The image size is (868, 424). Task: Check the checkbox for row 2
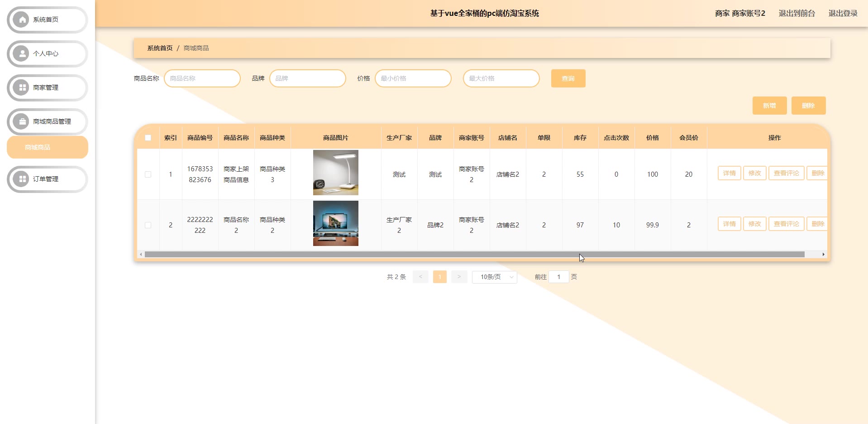click(x=148, y=225)
